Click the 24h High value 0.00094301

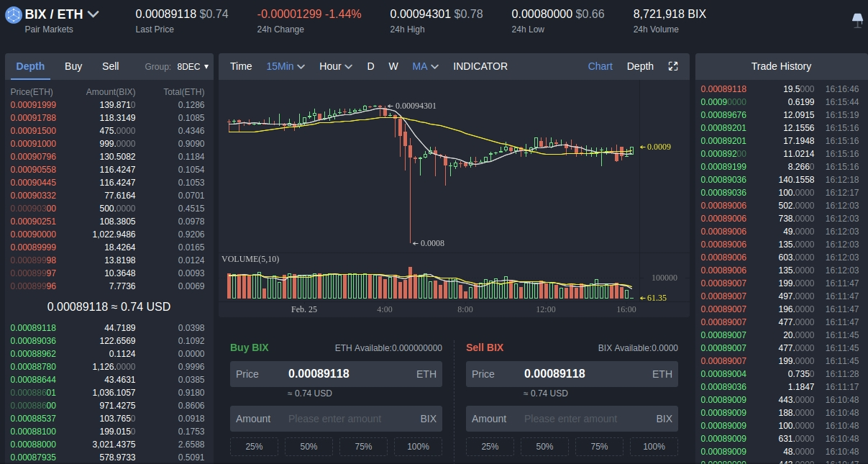[x=421, y=14]
